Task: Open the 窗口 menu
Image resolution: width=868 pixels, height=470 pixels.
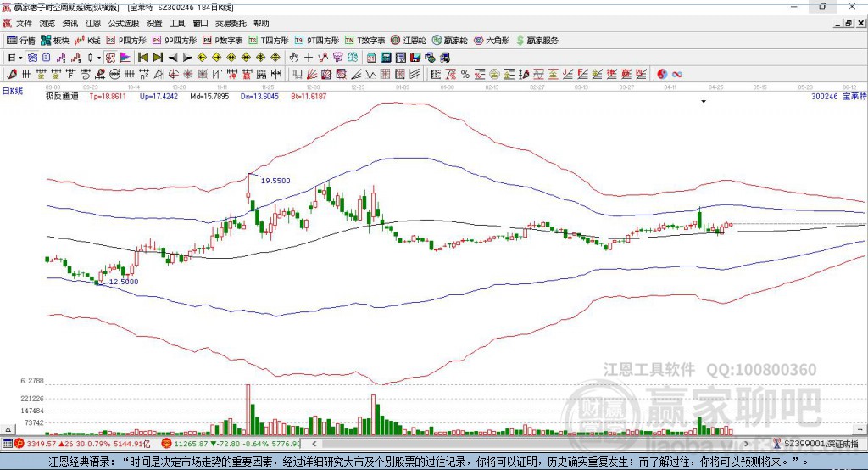Action: pyautogui.click(x=200, y=23)
